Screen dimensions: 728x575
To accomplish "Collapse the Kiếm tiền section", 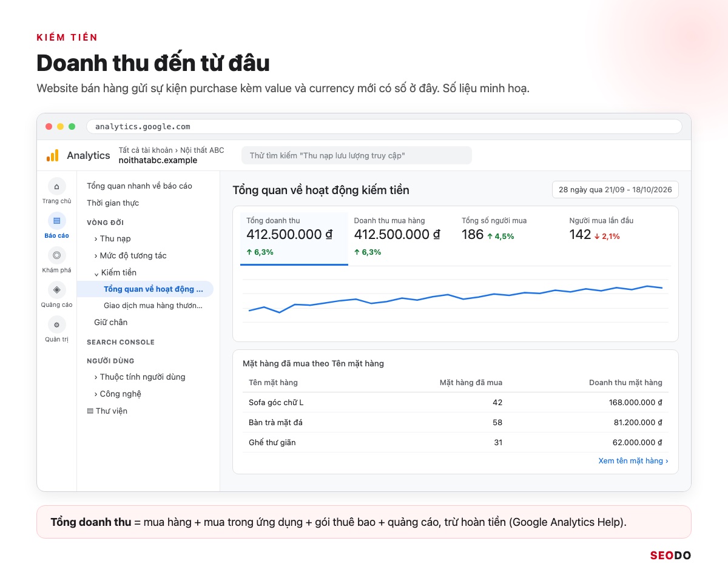I will (x=115, y=272).
